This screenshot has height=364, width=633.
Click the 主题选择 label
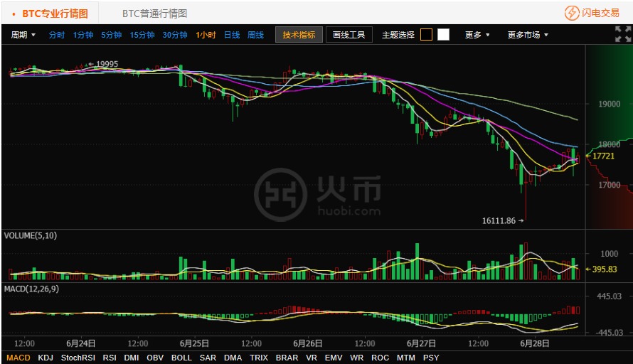tap(398, 35)
